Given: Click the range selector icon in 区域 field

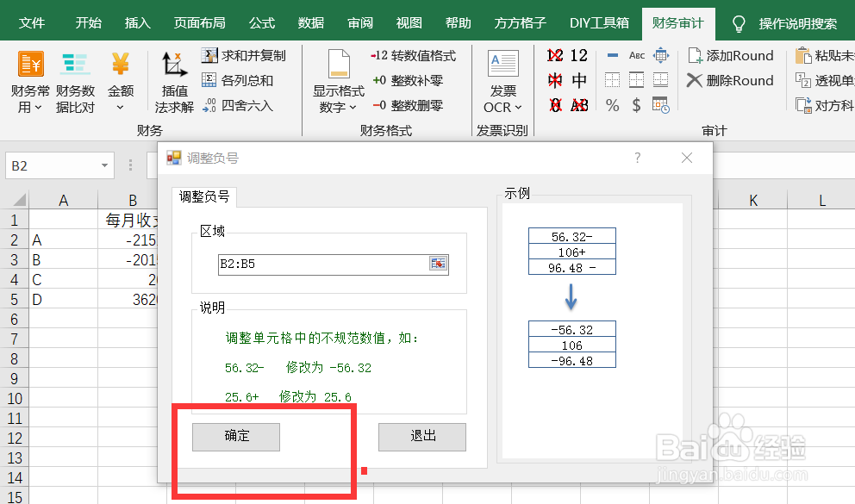Looking at the screenshot, I should tap(439, 264).
